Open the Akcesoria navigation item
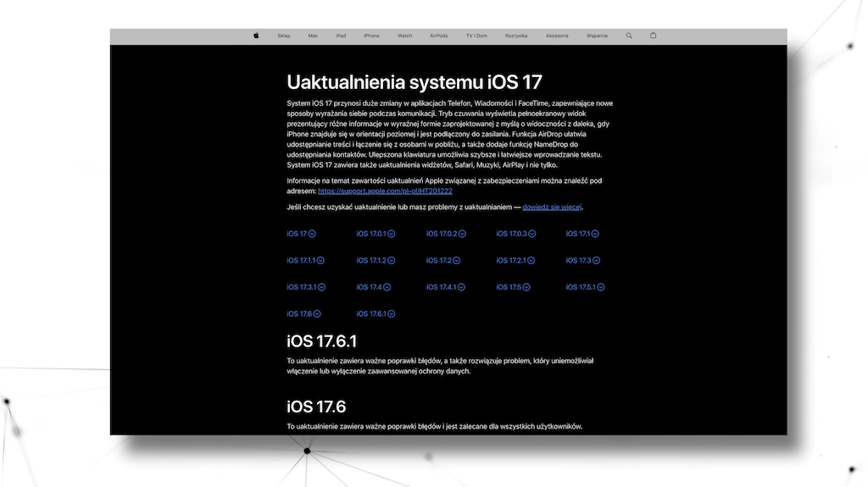The image size is (868, 487). tap(557, 36)
